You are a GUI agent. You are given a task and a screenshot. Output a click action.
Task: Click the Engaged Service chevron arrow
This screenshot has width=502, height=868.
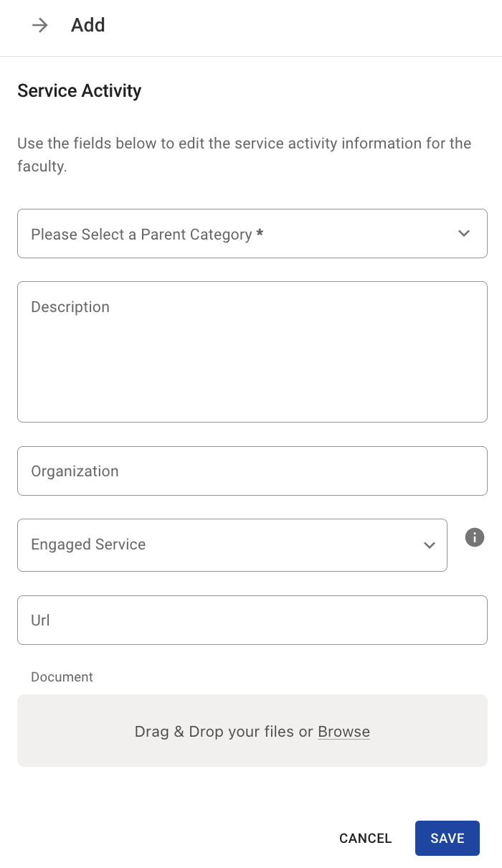pos(430,545)
